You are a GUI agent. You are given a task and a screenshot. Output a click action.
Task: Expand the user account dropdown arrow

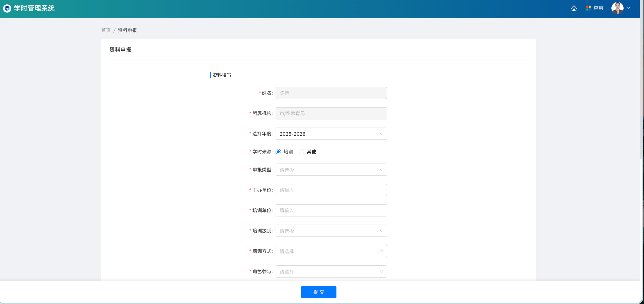tap(628, 8)
